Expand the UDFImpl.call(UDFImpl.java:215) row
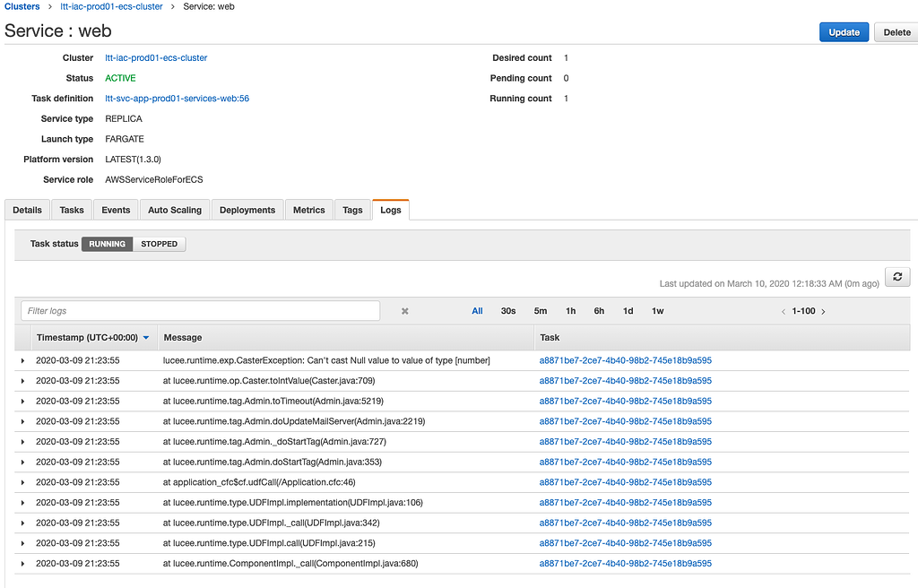This screenshot has height=588, width=918. (x=22, y=543)
